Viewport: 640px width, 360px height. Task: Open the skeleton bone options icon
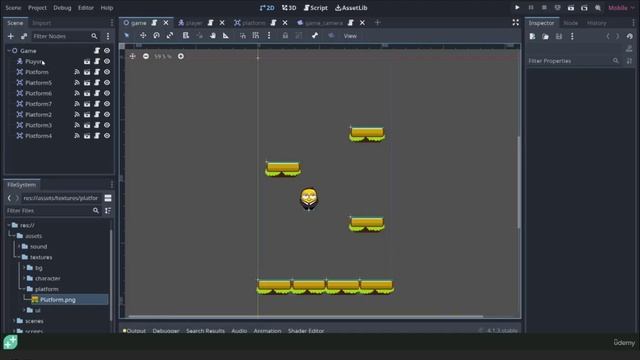tap(315, 36)
